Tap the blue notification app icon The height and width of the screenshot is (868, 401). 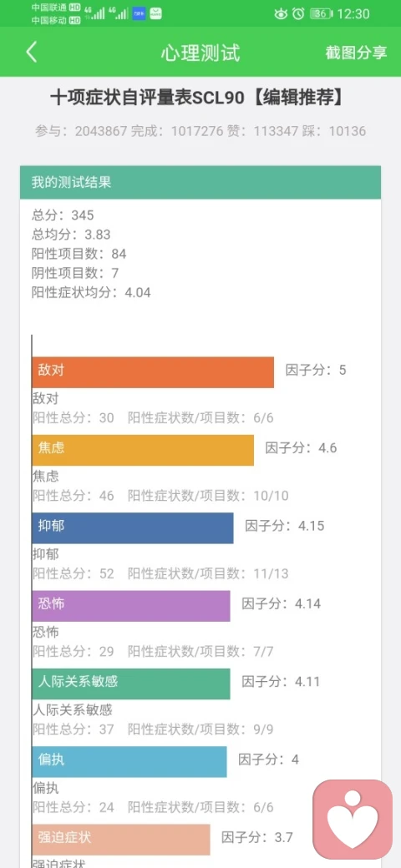pyautogui.click(x=140, y=14)
